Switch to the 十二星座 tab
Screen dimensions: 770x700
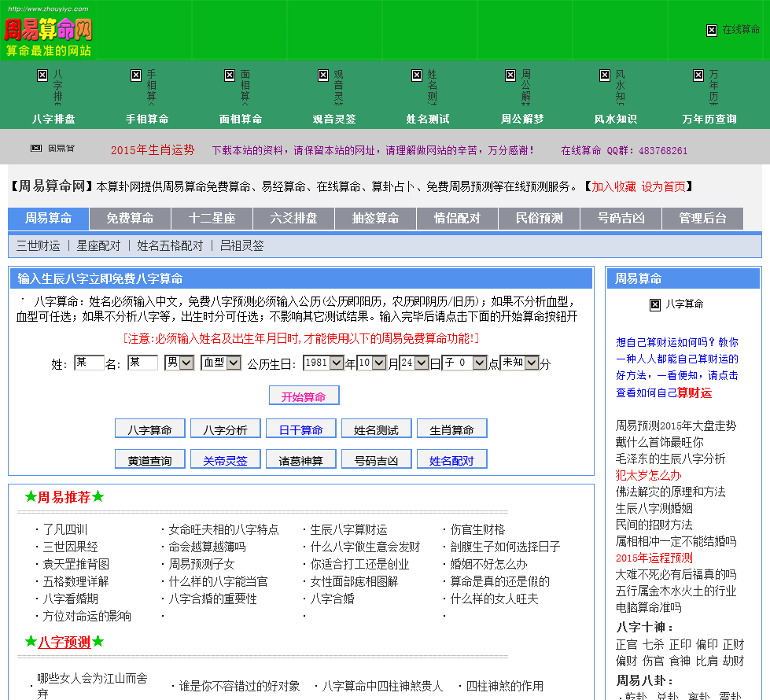click(x=212, y=219)
